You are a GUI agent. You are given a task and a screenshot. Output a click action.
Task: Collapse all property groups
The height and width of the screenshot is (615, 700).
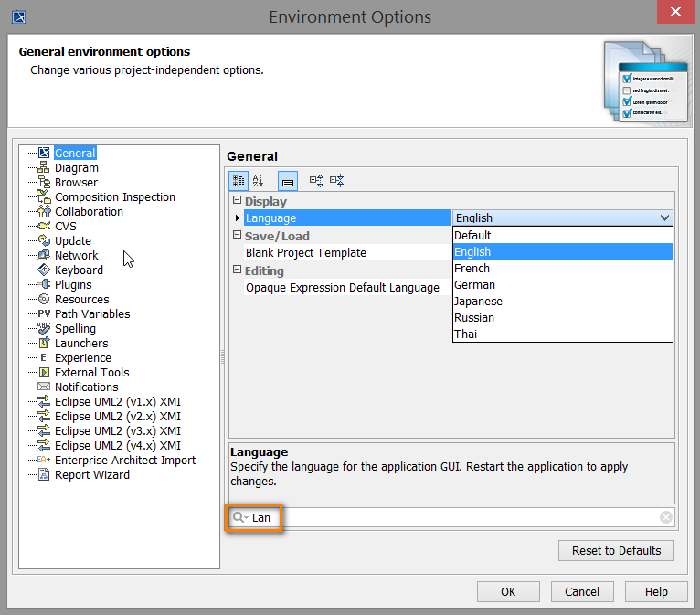pyautogui.click(x=336, y=181)
